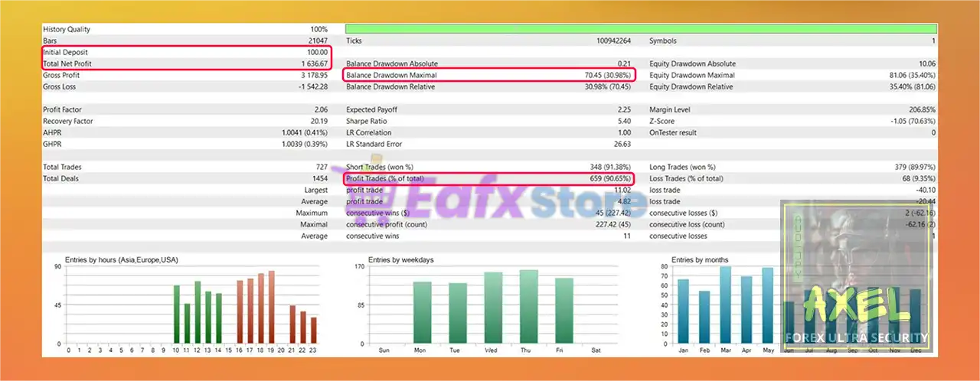The height and width of the screenshot is (381, 980).
Task: Click the hour 23 bar in hours chart
Action: tap(313, 331)
